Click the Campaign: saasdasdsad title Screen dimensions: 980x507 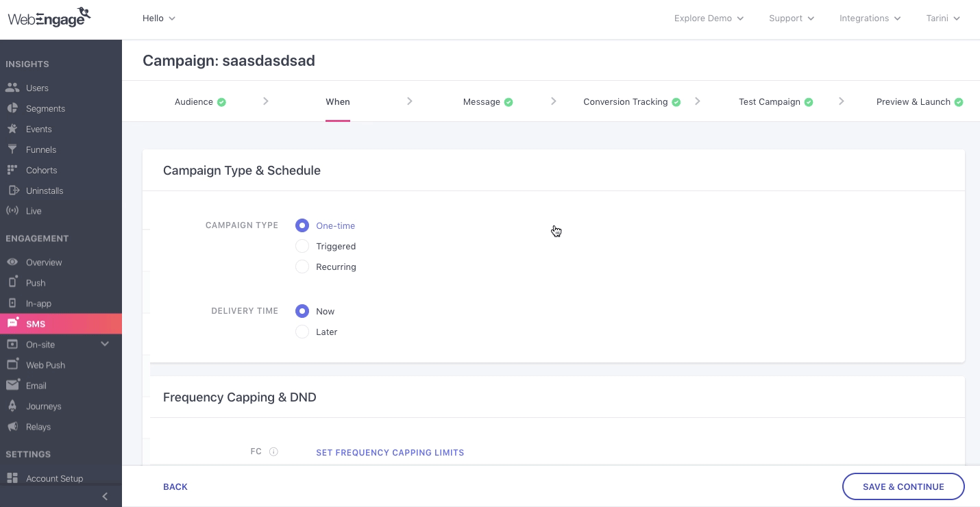(x=229, y=60)
